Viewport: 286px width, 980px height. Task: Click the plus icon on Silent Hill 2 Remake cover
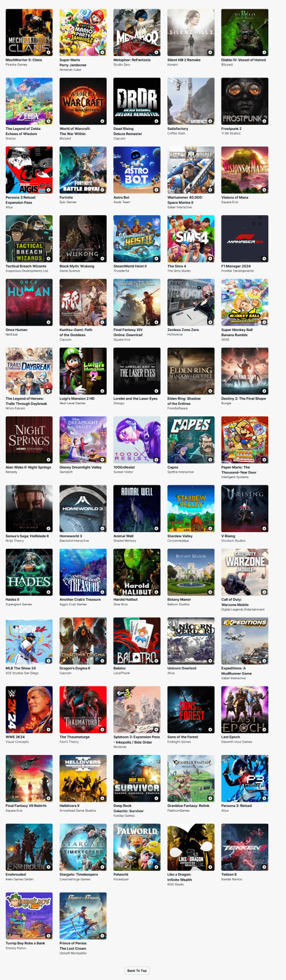(210, 52)
